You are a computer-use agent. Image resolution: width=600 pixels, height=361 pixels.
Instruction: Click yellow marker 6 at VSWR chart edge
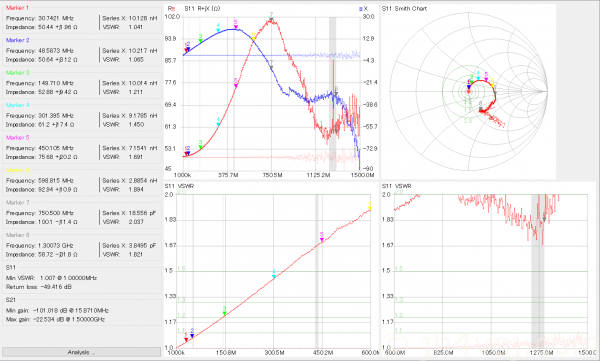click(370, 208)
